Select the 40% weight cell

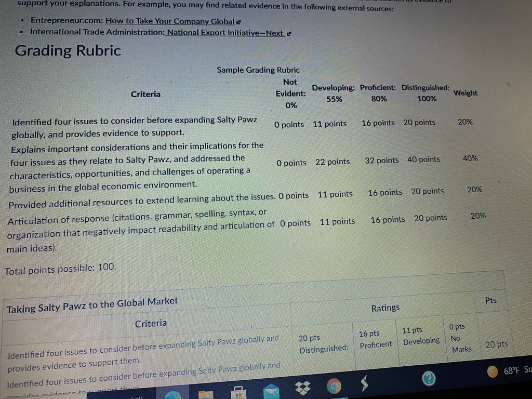(x=470, y=158)
